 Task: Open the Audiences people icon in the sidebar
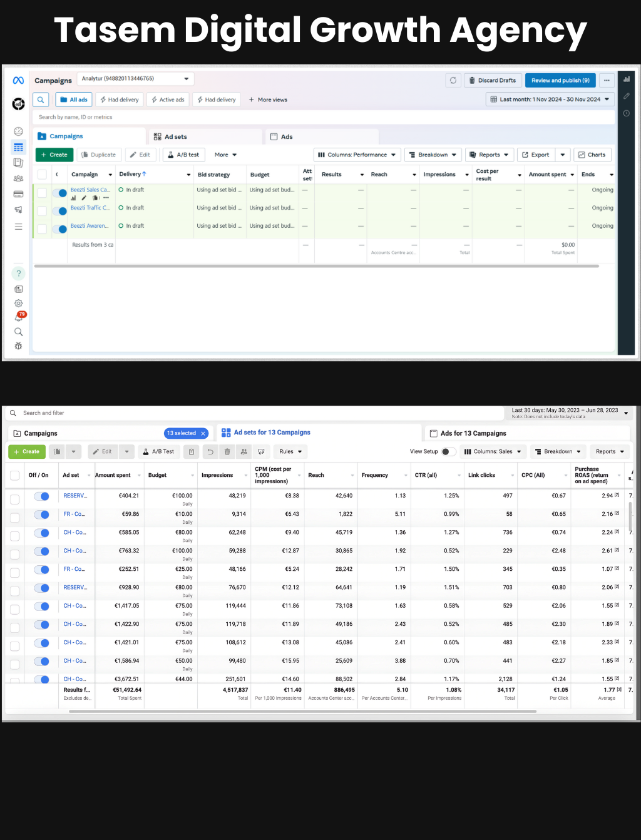click(x=18, y=178)
